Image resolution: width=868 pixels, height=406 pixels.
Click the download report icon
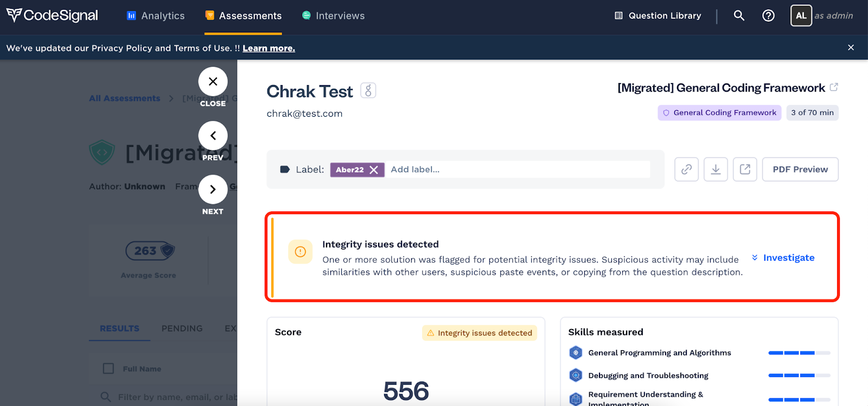pyautogui.click(x=716, y=169)
